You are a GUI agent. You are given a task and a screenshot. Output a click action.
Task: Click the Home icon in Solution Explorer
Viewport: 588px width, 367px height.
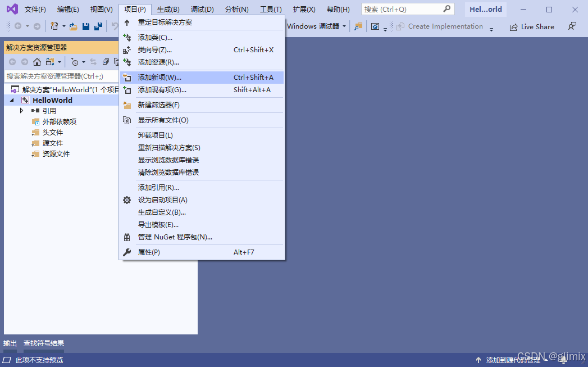click(37, 62)
